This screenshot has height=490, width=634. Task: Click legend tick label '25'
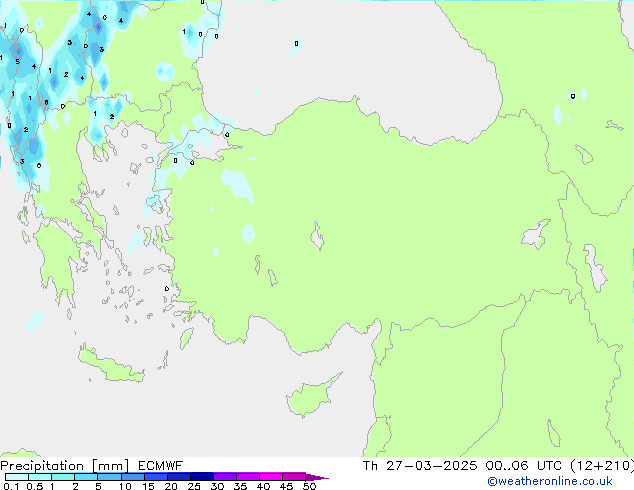(x=194, y=486)
